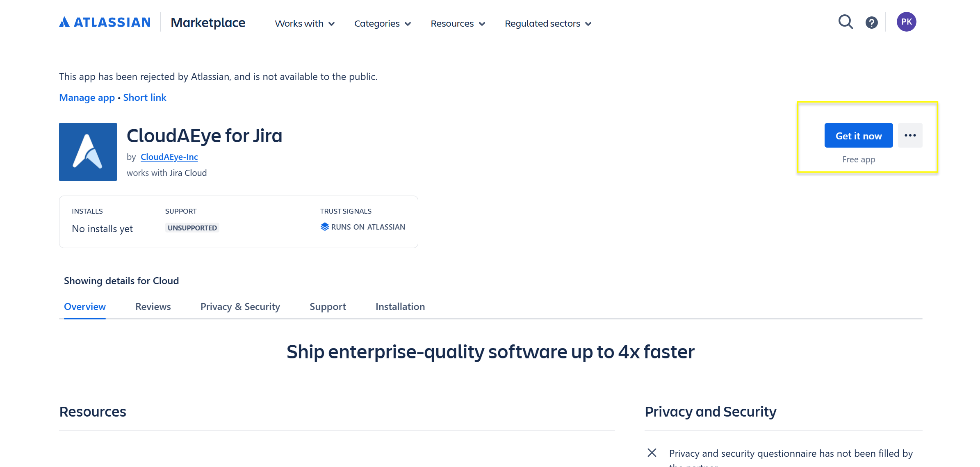Expand the Categories dropdown menu
This screenshot has height=467, width=980.
click(x=382, y=23)
